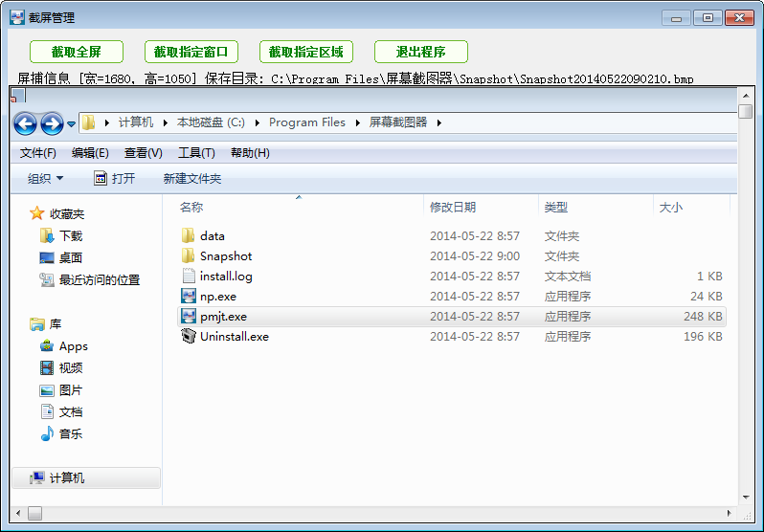Viewport: 764px width, 532px height.
Task: Select the file name install.log
Action: (x=226, y=277)
